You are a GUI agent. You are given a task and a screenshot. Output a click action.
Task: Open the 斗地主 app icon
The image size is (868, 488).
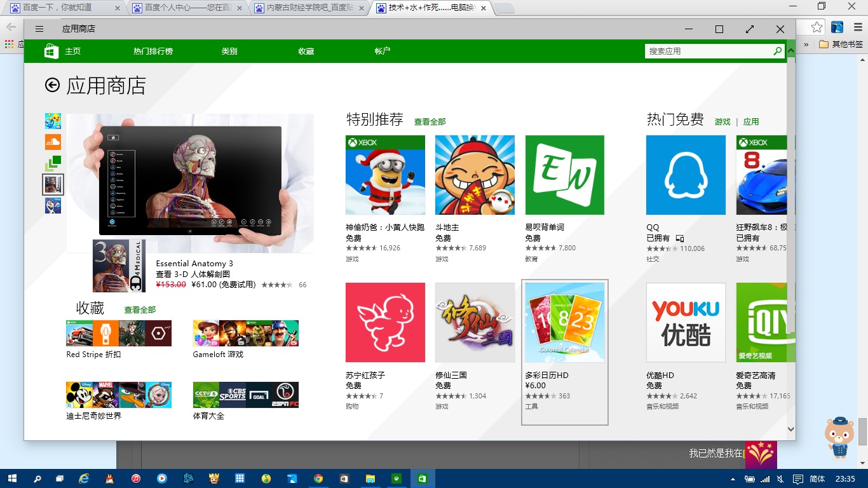coord(475,175)
